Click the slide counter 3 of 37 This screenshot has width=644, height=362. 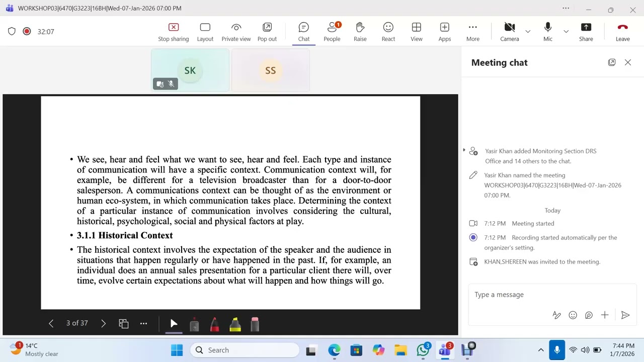tap(77, 323)
